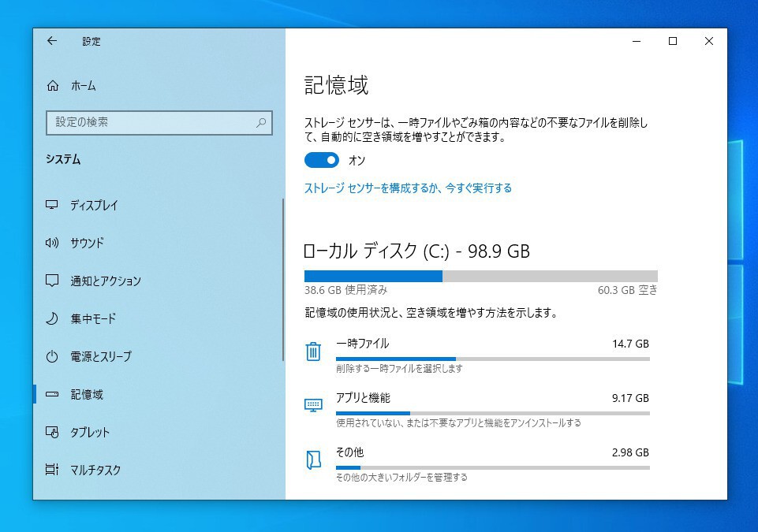Screen dimensions: 758x532
Task: Click the Apps and features (アプリと機能) icon
Action: 313,405
